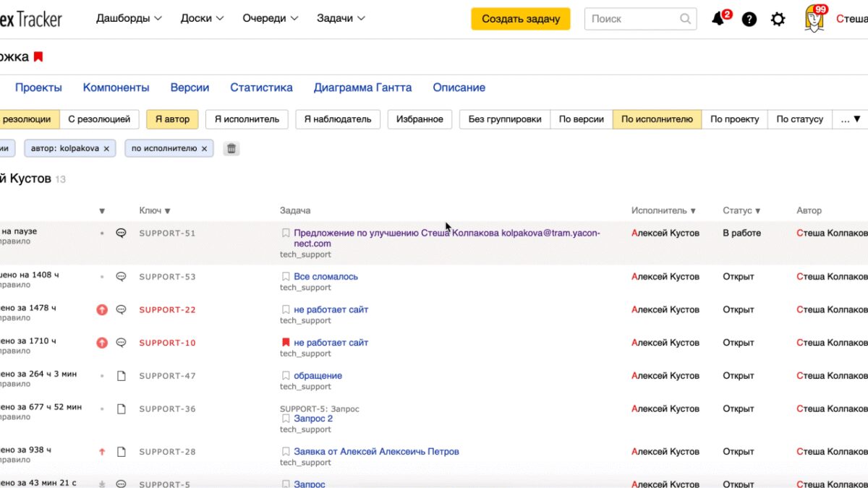The width and height of the screenshot is (868, 488).
Task: Switch to the 'Диаграмма Гантта' tab
Action: point(362,87)
